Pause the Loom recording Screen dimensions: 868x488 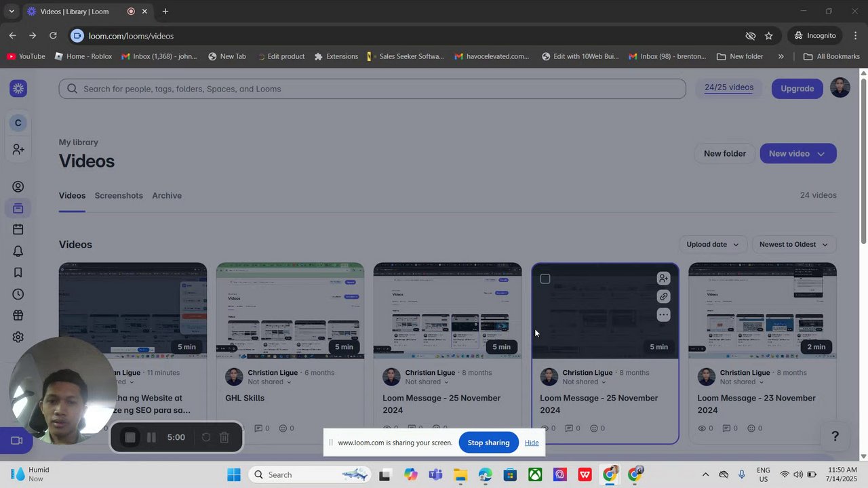pos(151,438)
